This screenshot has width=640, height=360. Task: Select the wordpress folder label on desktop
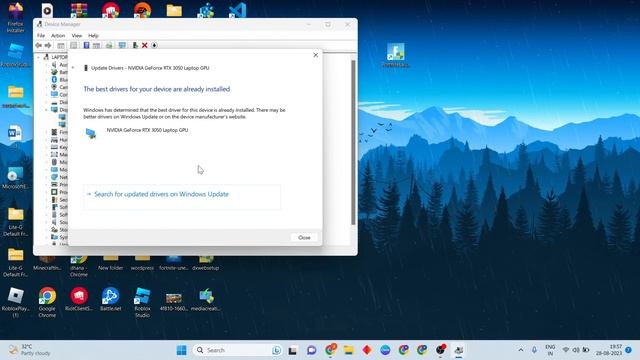pos(142,268)
